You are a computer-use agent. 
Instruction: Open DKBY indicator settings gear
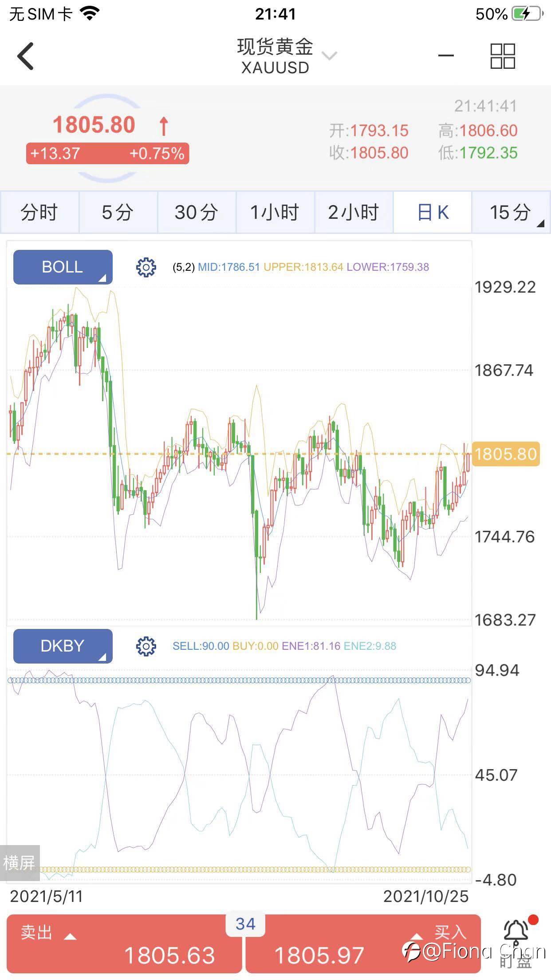(x=146, y=646)
